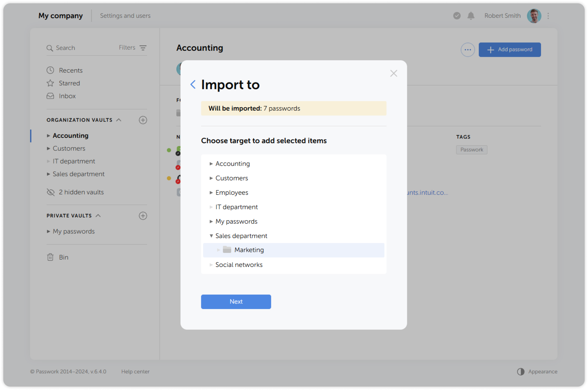The height and width of the screenshot is (390, 588).
Task: Select the Marketing folder under Sales department
Action: 249,250
